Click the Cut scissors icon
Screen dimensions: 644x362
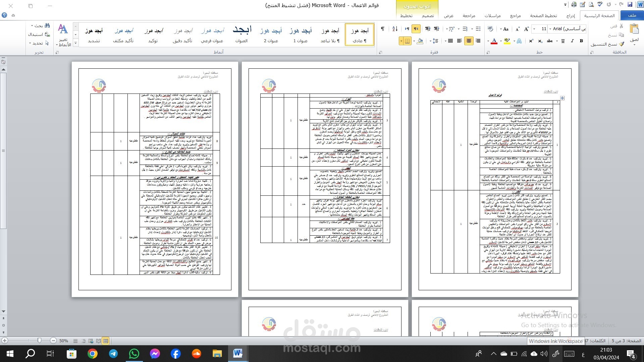point(622,26)
